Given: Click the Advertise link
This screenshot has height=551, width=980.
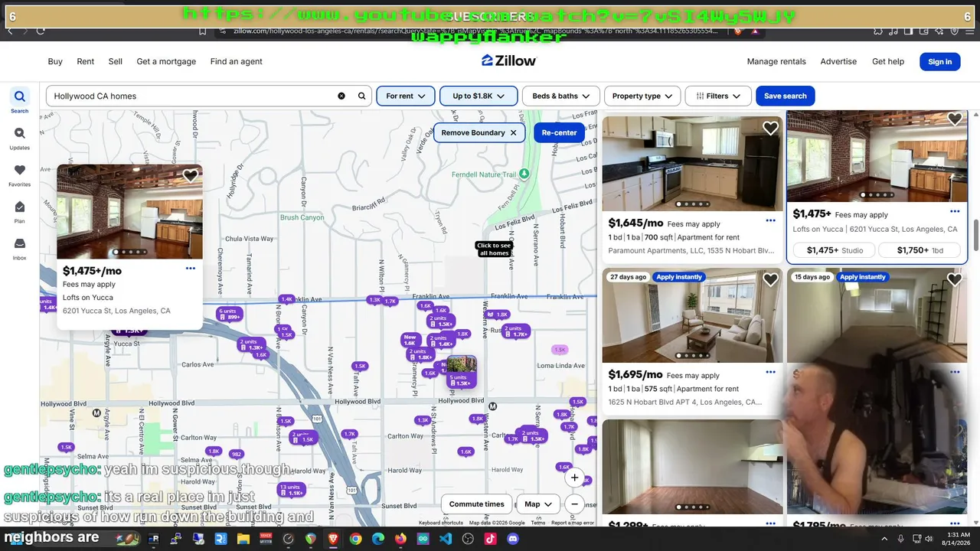Looking at the screenshot, I should [x=838, y=61].
